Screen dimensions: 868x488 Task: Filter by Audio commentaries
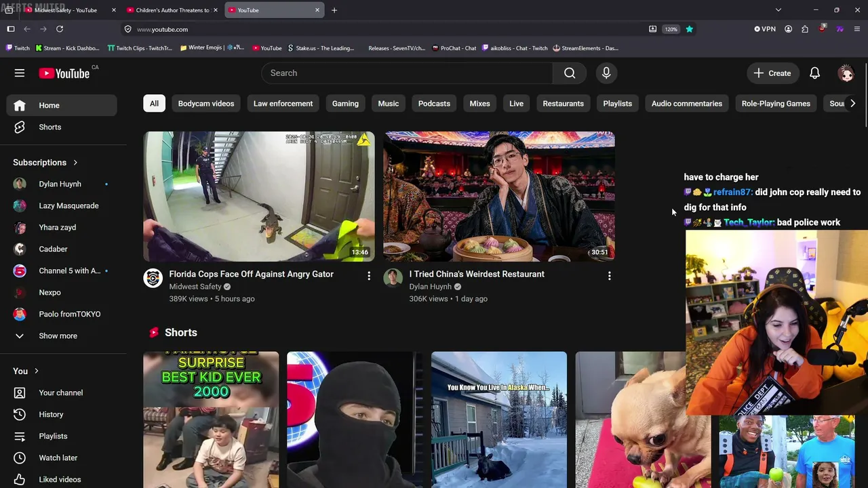click(686, 104)
